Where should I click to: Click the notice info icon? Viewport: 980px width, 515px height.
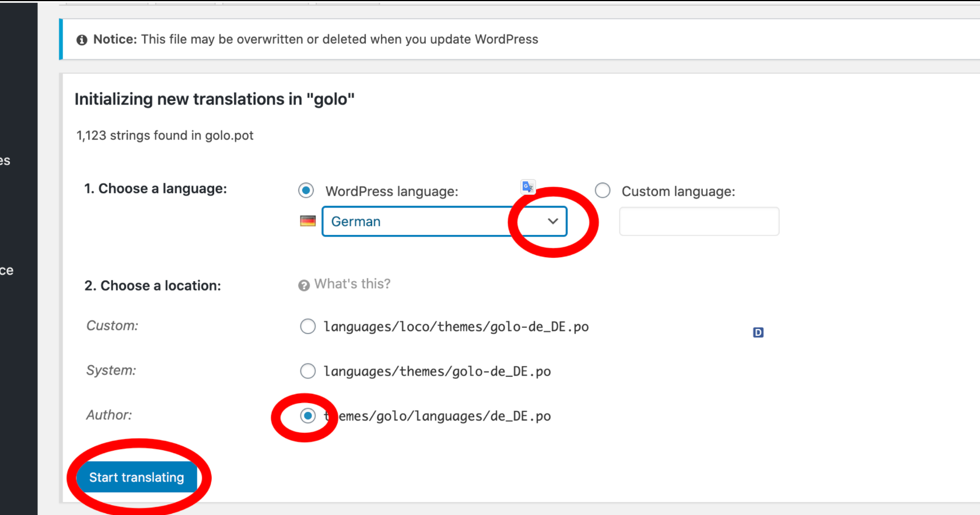pyautogui.click(x=82, y=40)
